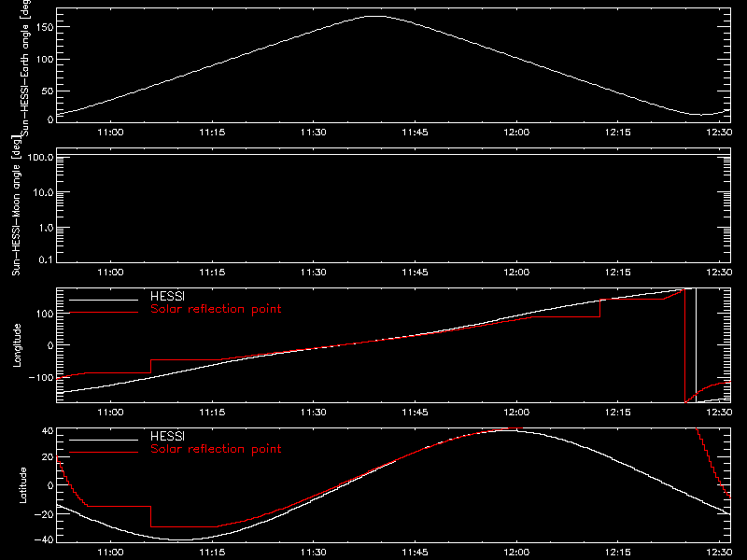747x560 pixels.
Task: Click the 1.0 tick on Moon angle axis
Action: (x=46, y=228)
